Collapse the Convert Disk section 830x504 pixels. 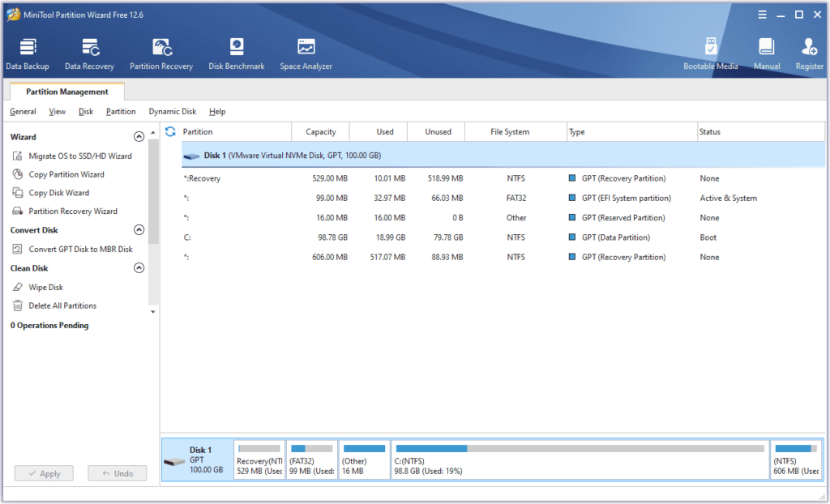[x=139, y=229]
